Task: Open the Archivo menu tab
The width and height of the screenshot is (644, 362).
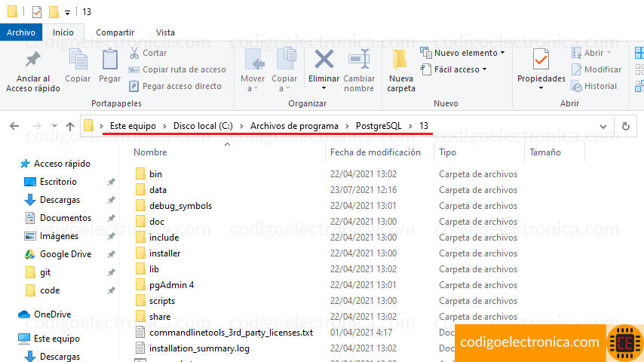Action: pyautogui.click(x=21, y=32)
